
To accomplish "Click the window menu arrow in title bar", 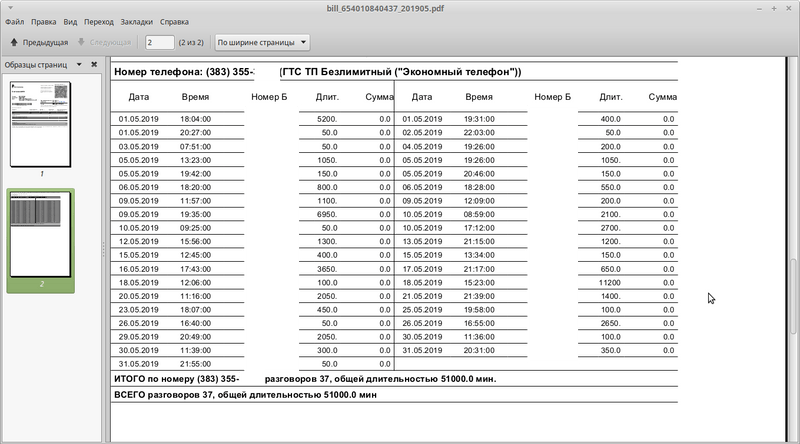I will pos(10,8).
